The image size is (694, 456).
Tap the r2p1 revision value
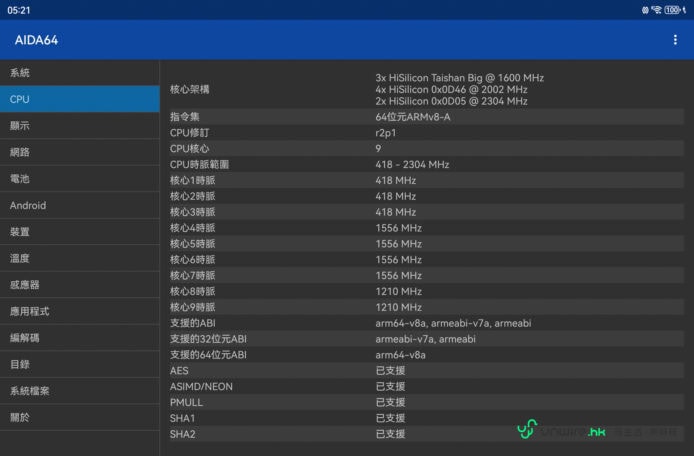[386, 133]
